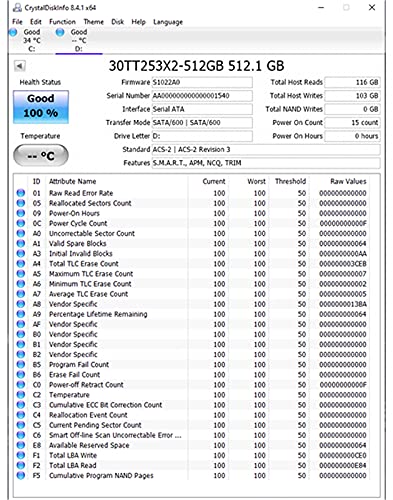This screenshot has height=500, width=393.
Task: Select the Smart Off-line Scan Uncorrectable Error row name
Action: point(115,435)
